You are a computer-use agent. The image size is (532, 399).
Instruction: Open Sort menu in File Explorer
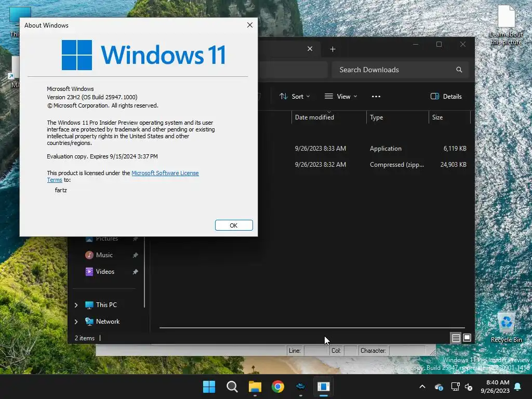[x=295, y=96]
